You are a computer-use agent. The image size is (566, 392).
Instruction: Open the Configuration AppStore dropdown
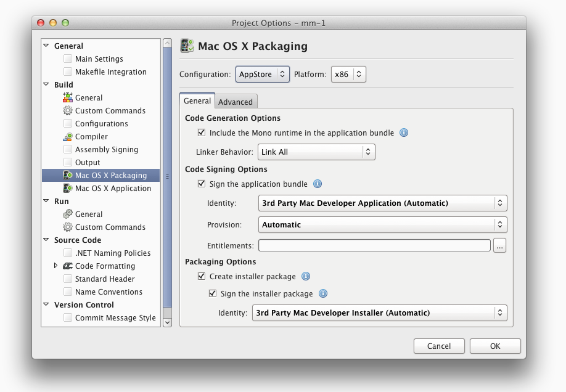coord(263,75)
